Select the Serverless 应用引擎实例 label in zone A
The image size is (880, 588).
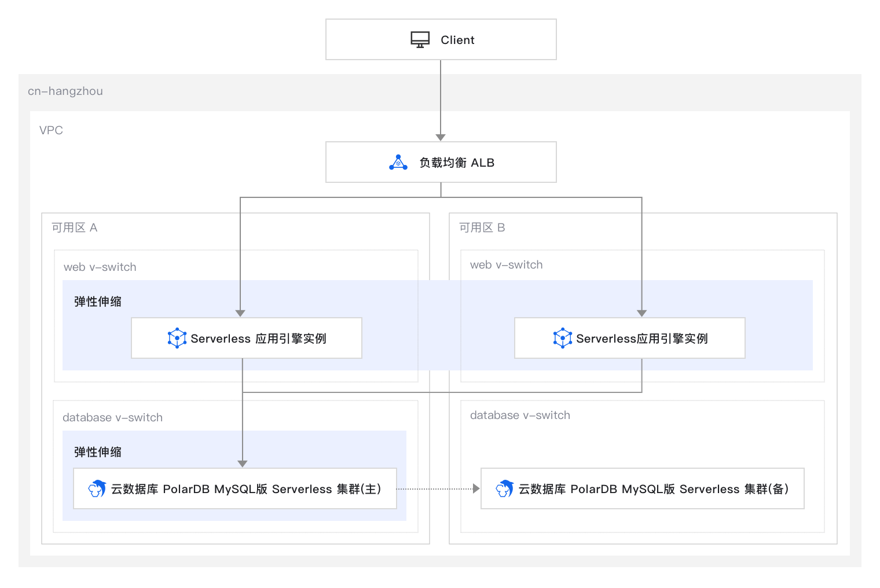point(259,339)
